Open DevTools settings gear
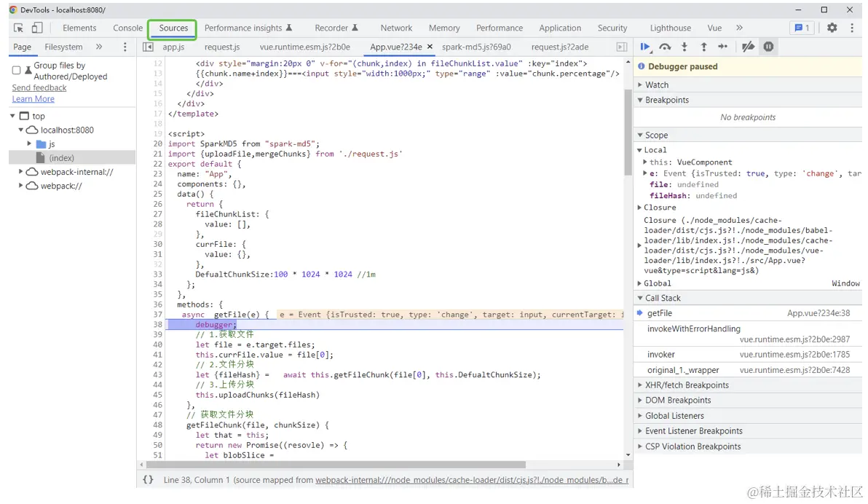 pyautogui.click(x=832, y=28)
